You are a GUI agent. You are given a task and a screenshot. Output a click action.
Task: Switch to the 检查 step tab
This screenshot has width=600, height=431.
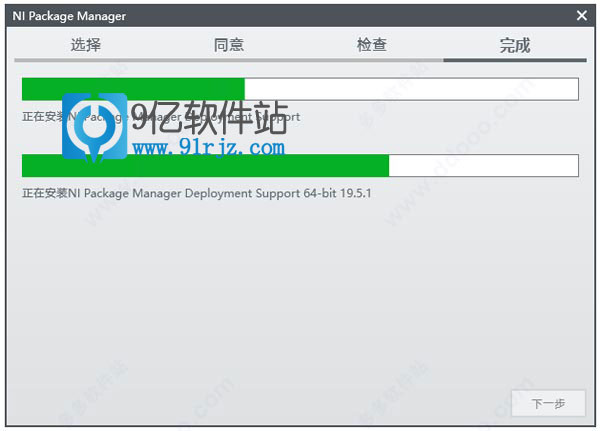click(x=372, y=45)
